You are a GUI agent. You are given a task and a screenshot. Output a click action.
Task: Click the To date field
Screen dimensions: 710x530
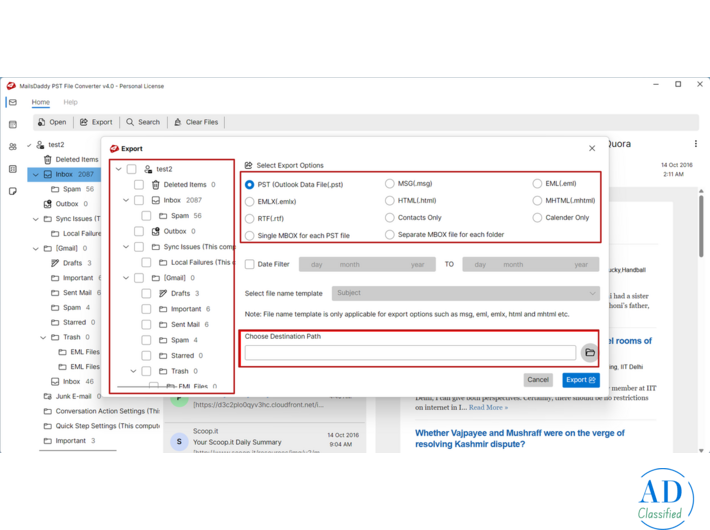pyautogui.click(x=531, y=265)
